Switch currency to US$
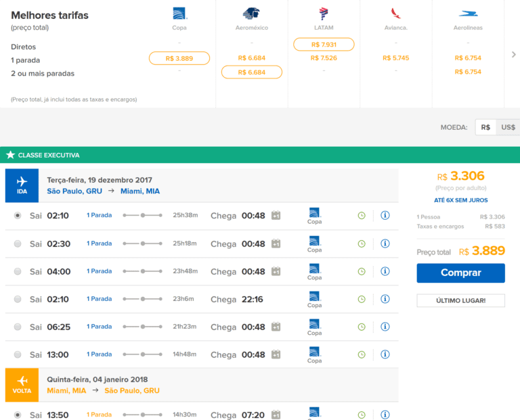The image size is (520, 420). (x=508, y=127)
